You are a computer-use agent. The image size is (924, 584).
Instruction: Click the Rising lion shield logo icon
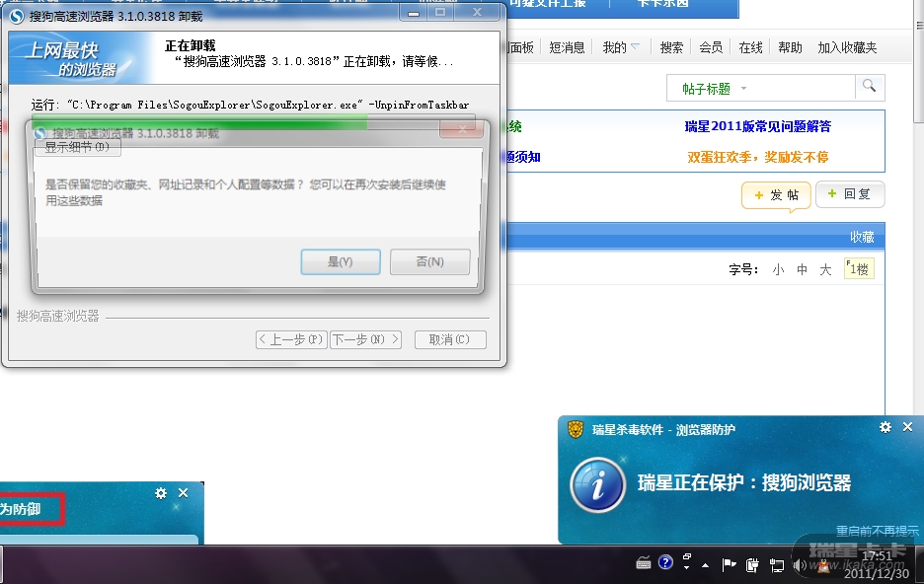click(576, 429)
